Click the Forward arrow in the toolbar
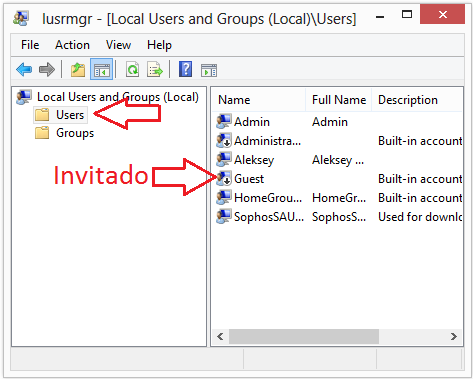Image resolution: width=473 pixels, height=379 pixels. coord(47,70)
